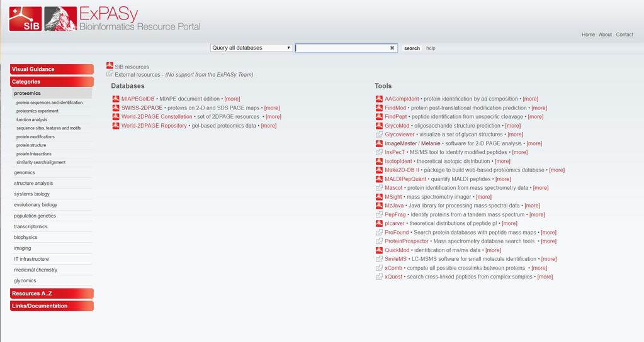
Task: Select the protein modifications subcategory
Action: coord(35,136)
